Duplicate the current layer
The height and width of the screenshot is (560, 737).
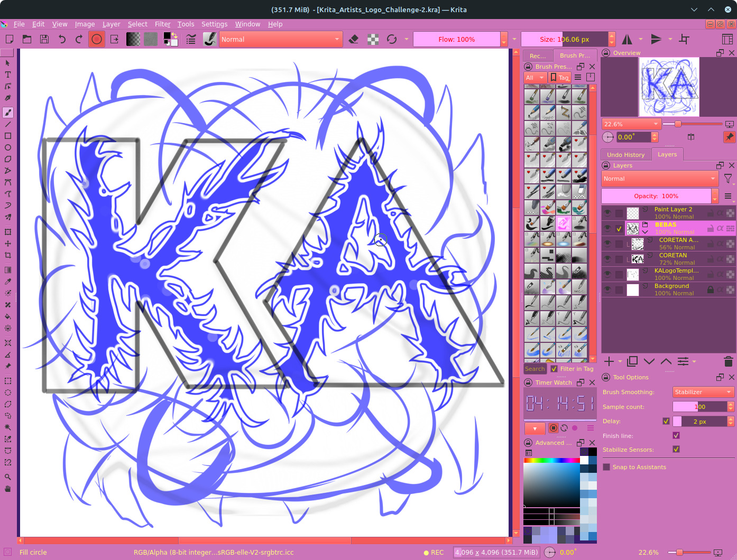(632, 361)
